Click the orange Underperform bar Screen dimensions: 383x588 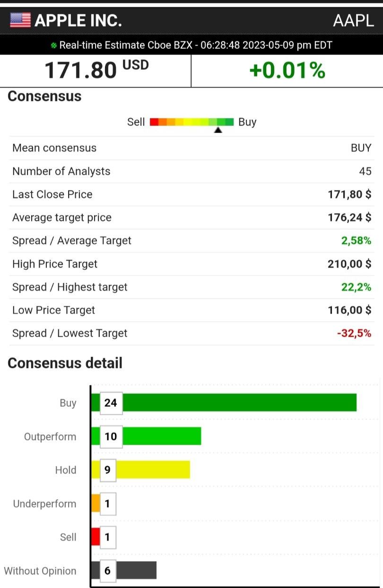tap(95, 503)
